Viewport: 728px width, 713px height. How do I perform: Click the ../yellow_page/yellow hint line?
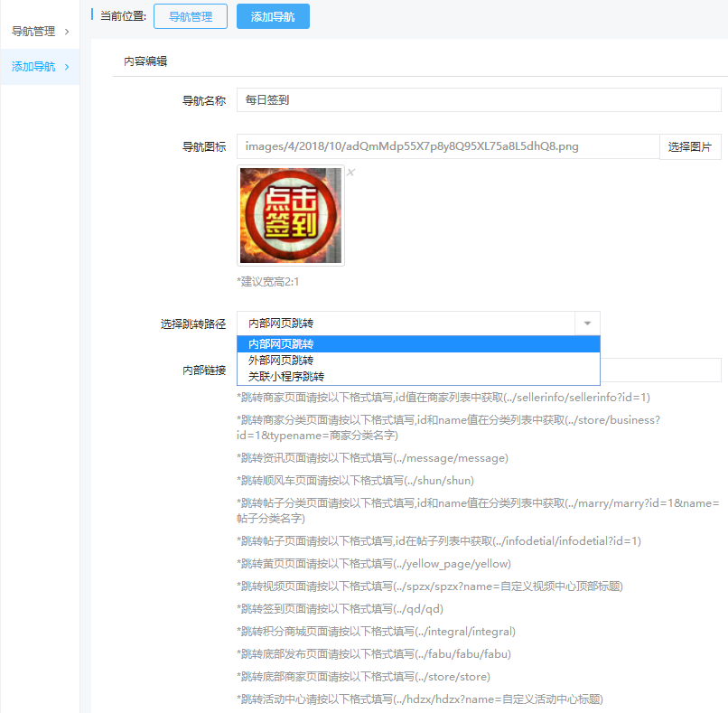[x=374, y=564]
